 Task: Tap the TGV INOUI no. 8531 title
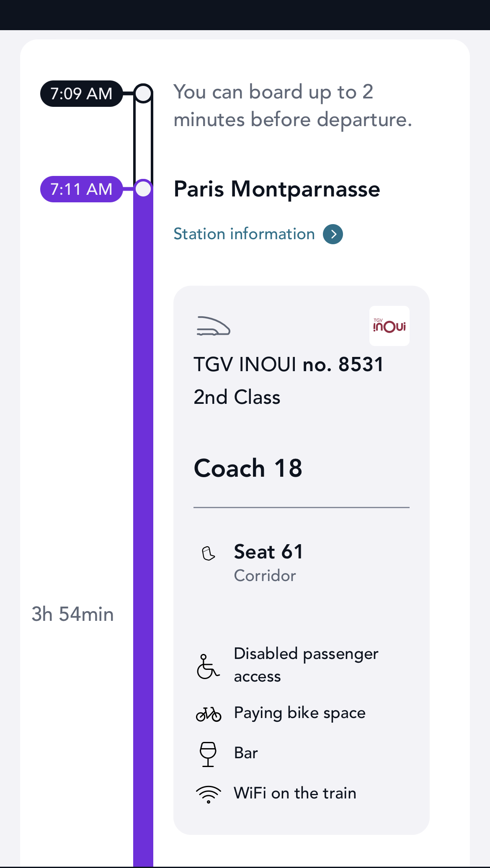[x=288, y=364]
